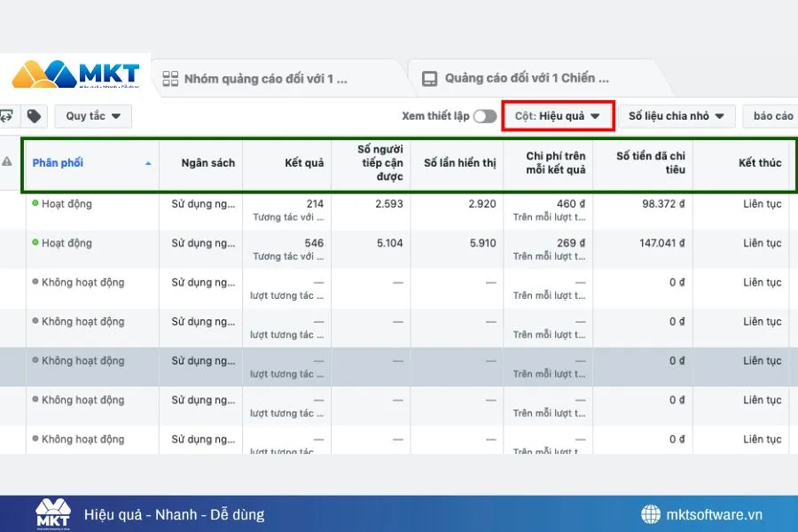Screen dimensions: 798x532
Task: Switch to the Quảng cáo đối với 1 Chiến tab
Action: click(527, 79)
